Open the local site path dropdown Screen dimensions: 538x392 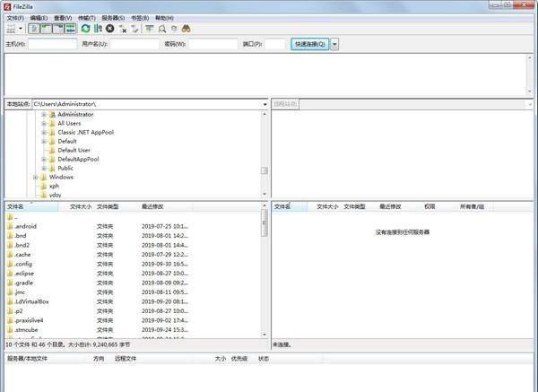(x=265, y=104)
